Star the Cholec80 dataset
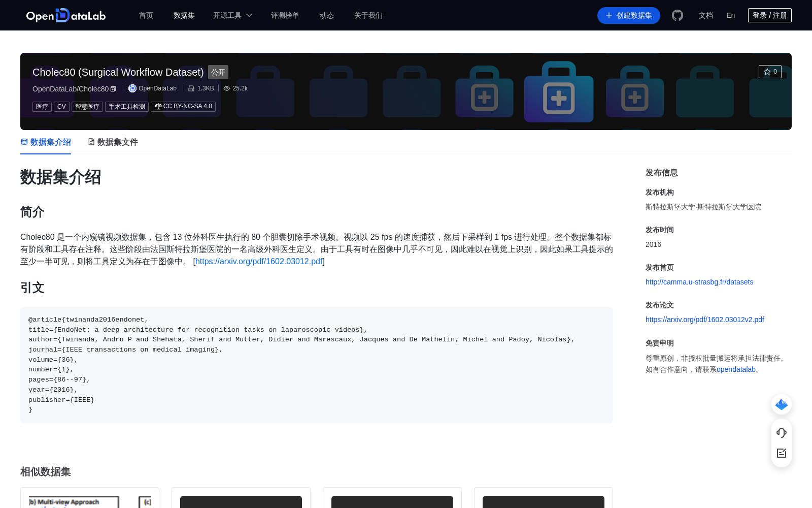 [x=770, y=72]
